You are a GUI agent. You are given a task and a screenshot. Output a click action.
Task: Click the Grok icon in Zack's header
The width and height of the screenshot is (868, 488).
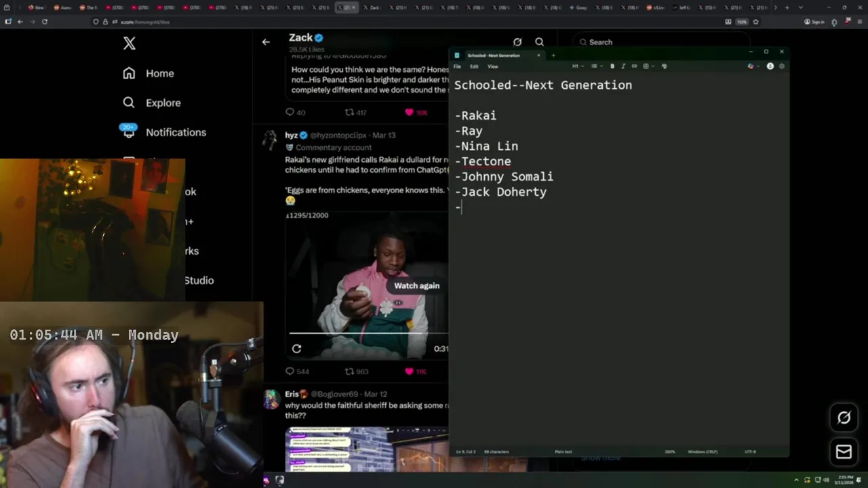tap(517, 42)
